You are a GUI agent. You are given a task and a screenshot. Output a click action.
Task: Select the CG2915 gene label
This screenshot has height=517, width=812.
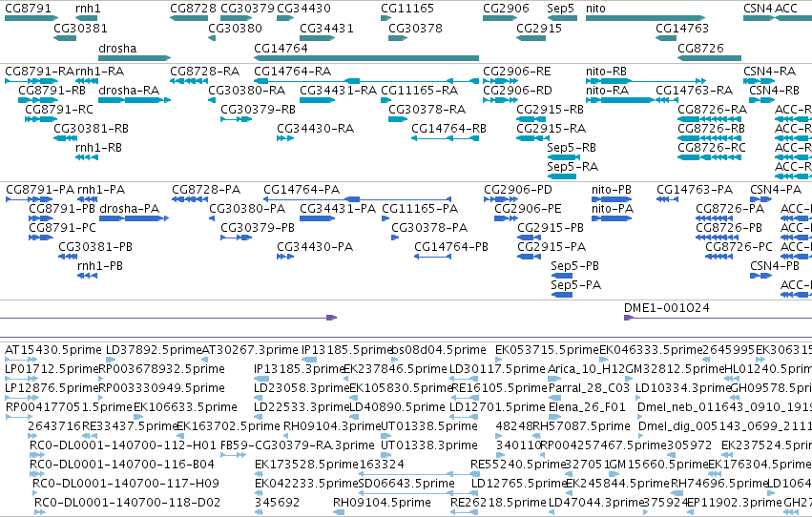(x=539, y=28)
